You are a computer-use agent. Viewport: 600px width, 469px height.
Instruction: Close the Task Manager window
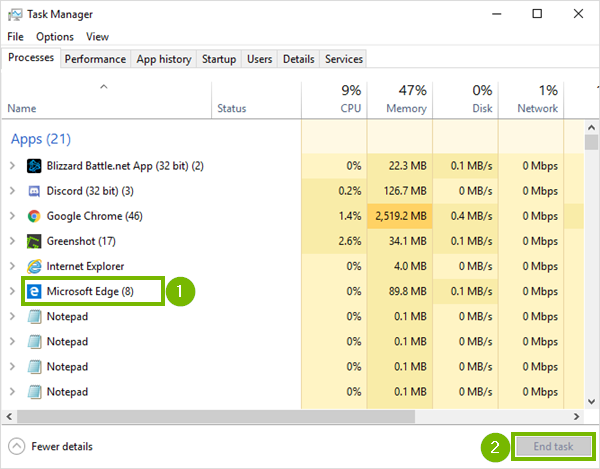pyautogui.click(x=578, y=14)
